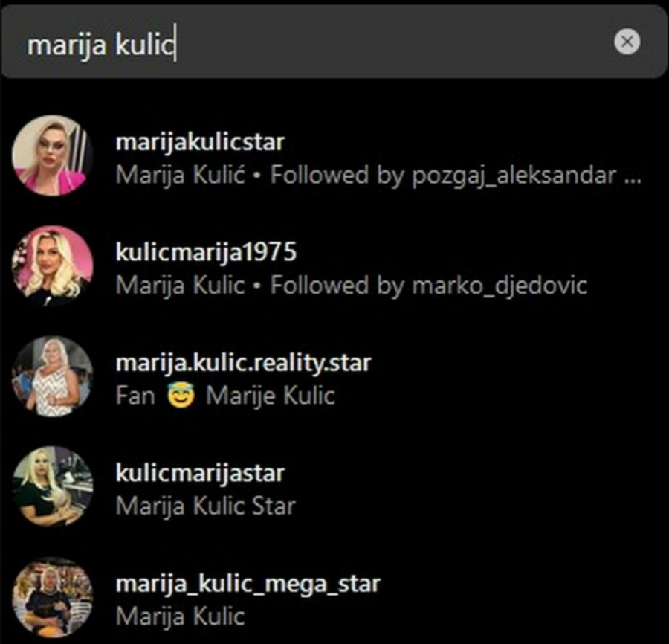Select username marija.kulic.reality.star in results
Viewport: 669px width, 644px height.
tap(244, 363)
